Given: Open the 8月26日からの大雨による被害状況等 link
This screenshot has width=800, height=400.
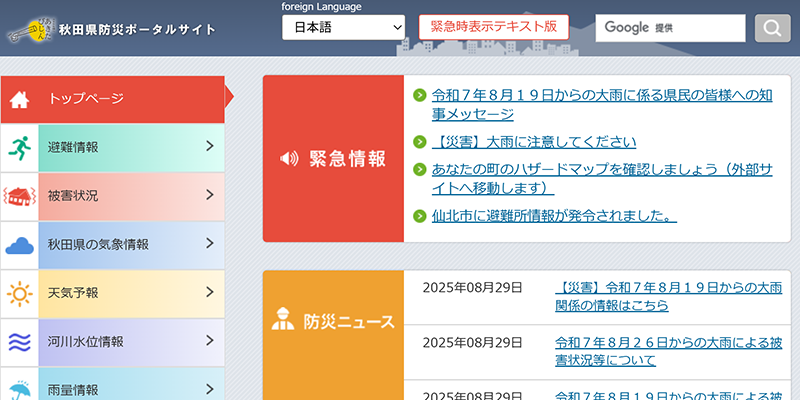Looking at the screenshot, I should (x=668, y=352).
